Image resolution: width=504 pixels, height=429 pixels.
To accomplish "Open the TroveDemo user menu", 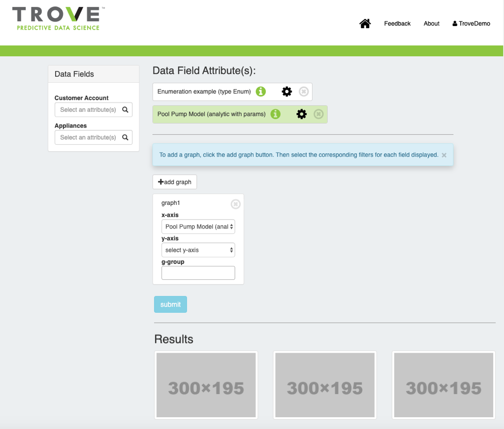I will pyautogui.click(x=471, y=24).
